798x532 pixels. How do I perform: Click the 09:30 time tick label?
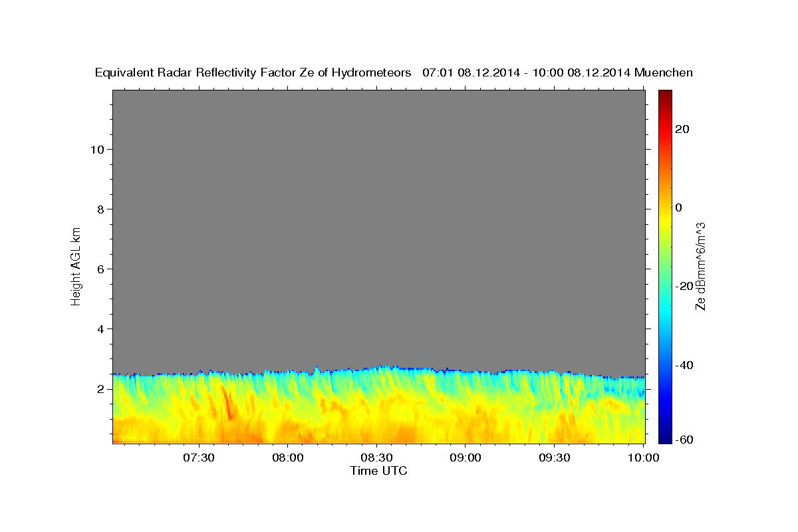554,458
